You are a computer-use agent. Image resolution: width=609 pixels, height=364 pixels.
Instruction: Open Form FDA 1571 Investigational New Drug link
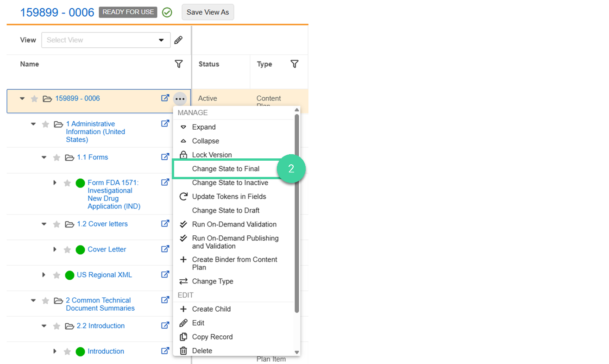[x=114, y=195]
